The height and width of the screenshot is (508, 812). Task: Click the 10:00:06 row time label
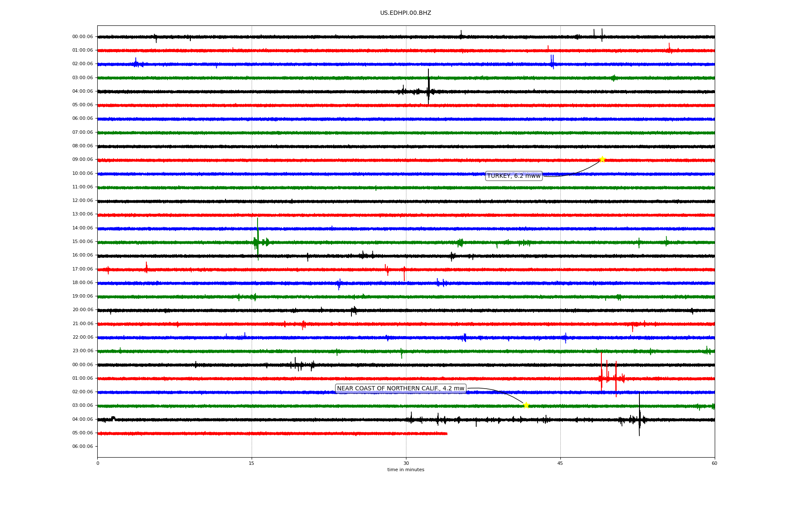(82, 173)
